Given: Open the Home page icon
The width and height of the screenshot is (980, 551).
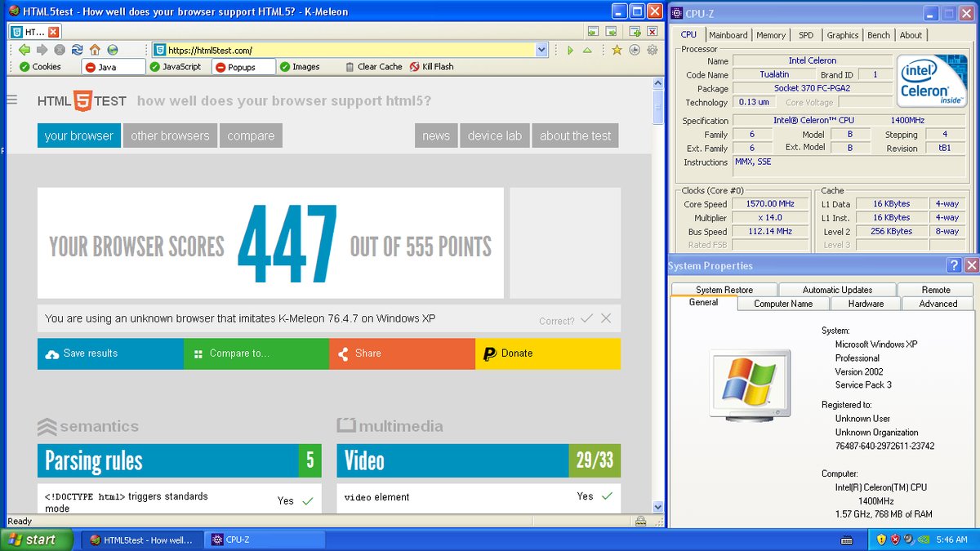Looking at the screenshot, I should point(95,50).
